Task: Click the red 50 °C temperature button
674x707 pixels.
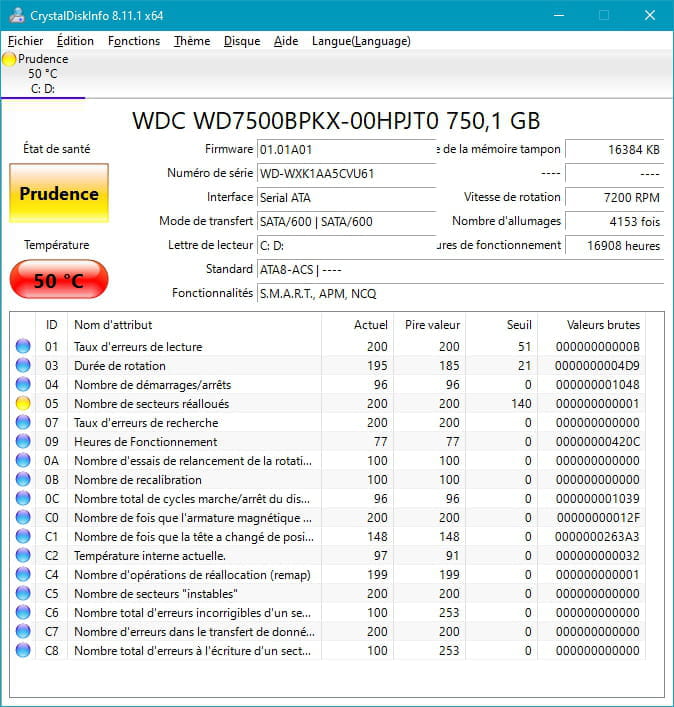Action: tap(59, 280)
